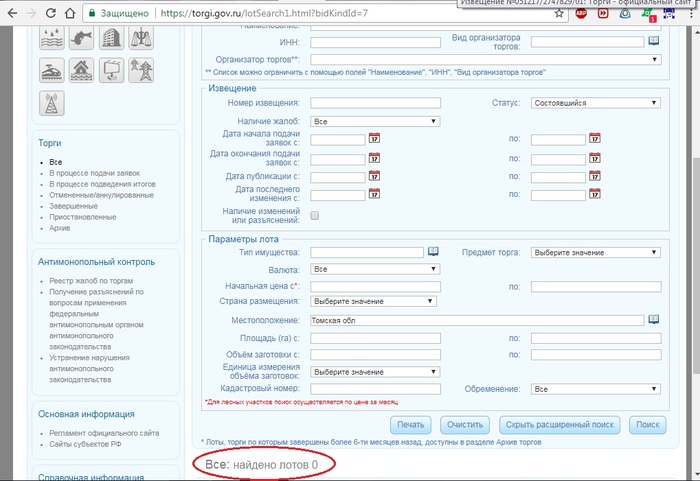Open reference book next to Местоположение field

[x=653, y=319]
